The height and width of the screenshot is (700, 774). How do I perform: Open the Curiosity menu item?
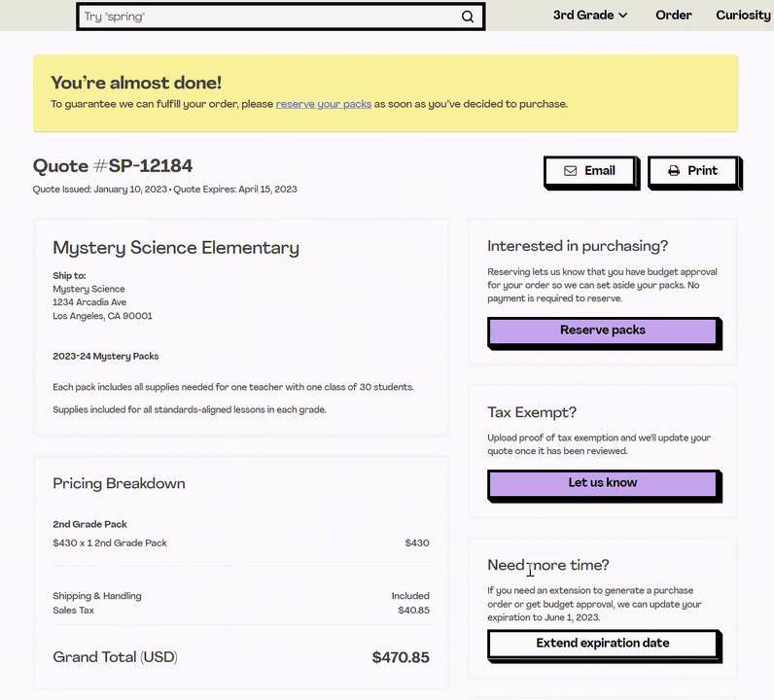744,16
